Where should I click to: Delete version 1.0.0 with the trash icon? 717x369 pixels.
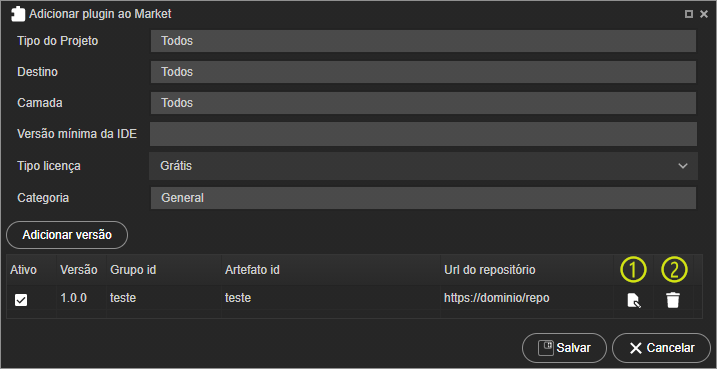(x=673, y=300)
